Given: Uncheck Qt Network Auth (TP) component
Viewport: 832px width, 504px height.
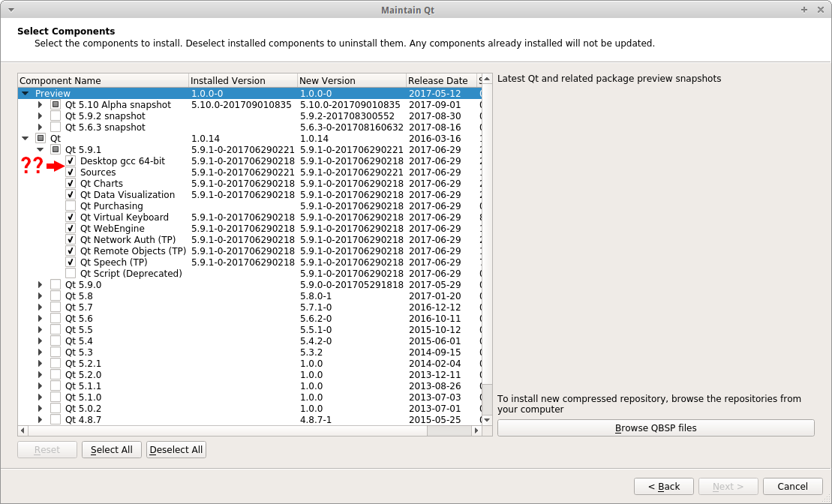Looking at the screenshot, I should pos(71,240).
